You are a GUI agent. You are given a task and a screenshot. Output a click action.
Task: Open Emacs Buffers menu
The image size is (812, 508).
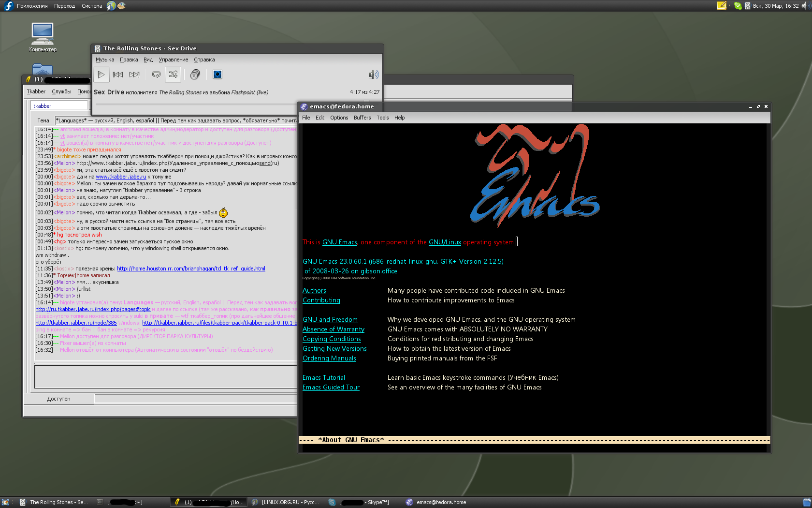[362, 118]
